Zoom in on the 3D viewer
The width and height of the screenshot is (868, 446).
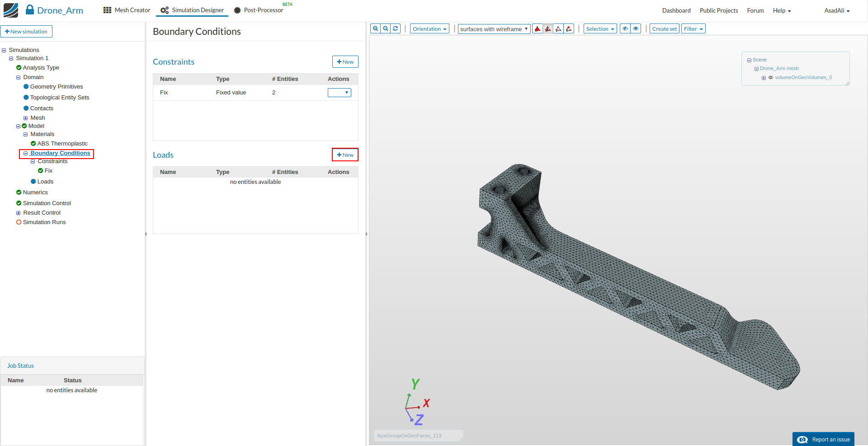click(x=375, y=28)
